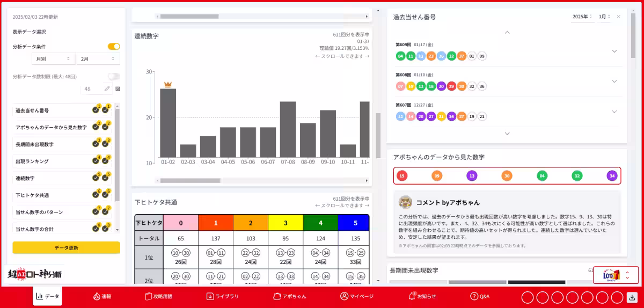Open the Q&A help page
This screenshot has height=308, width=644.
pos(480,296)
